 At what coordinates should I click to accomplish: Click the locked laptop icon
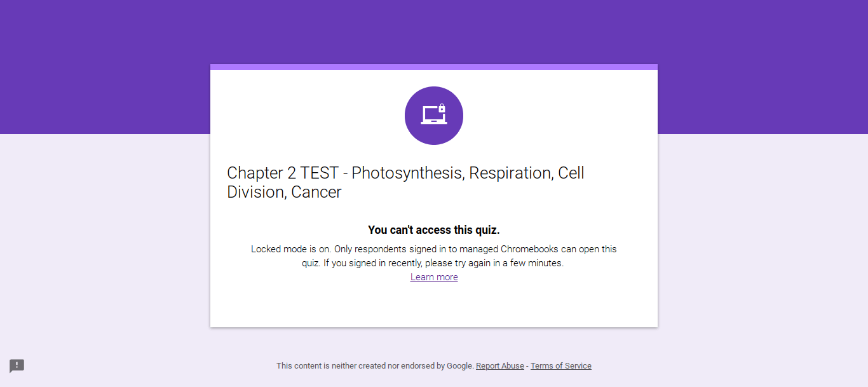tap(433, 116)
